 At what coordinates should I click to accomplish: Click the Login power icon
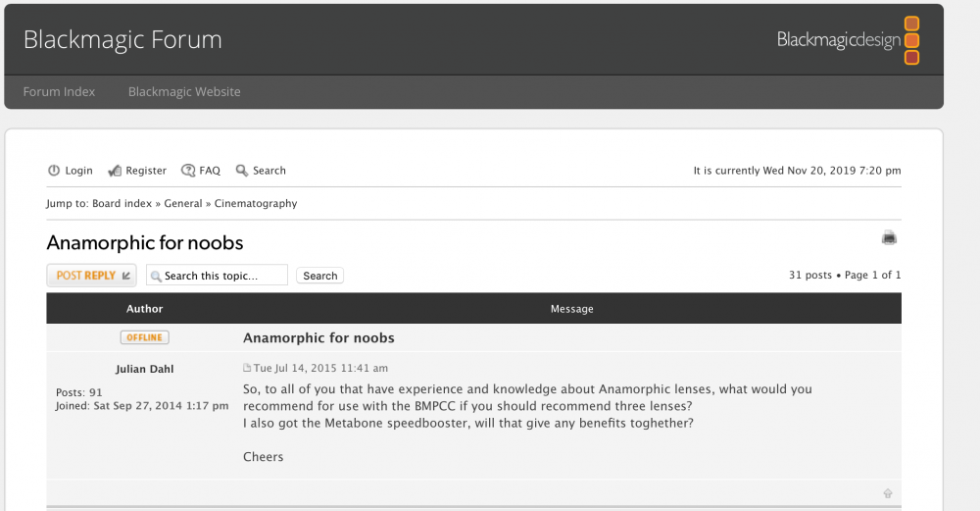[x=54, y=171]
